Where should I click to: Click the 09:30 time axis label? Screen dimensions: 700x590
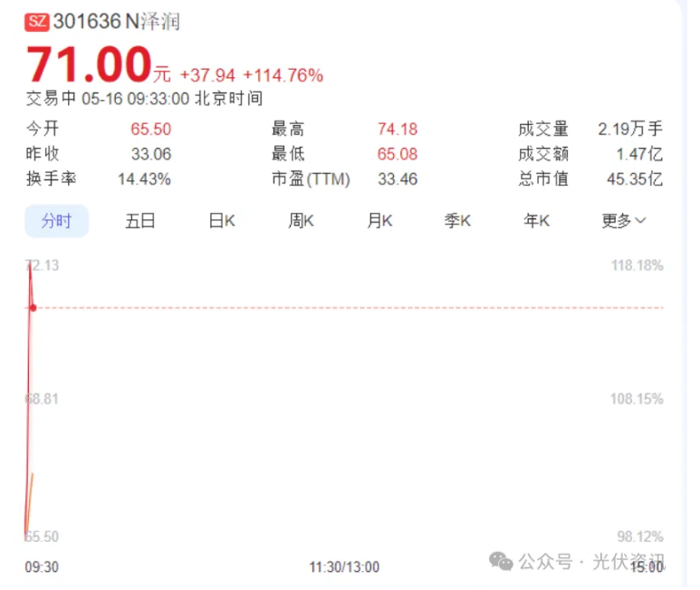pos(42,567)
